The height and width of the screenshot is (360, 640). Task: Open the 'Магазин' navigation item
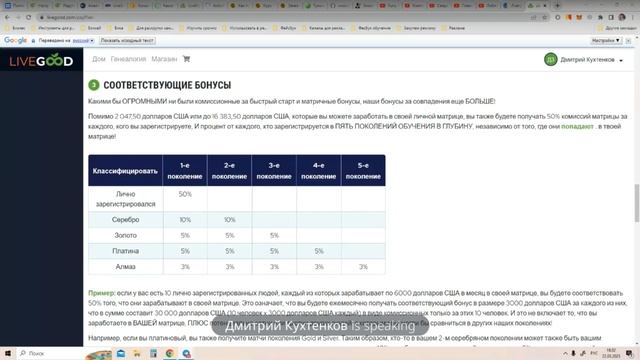coord(164,59)
